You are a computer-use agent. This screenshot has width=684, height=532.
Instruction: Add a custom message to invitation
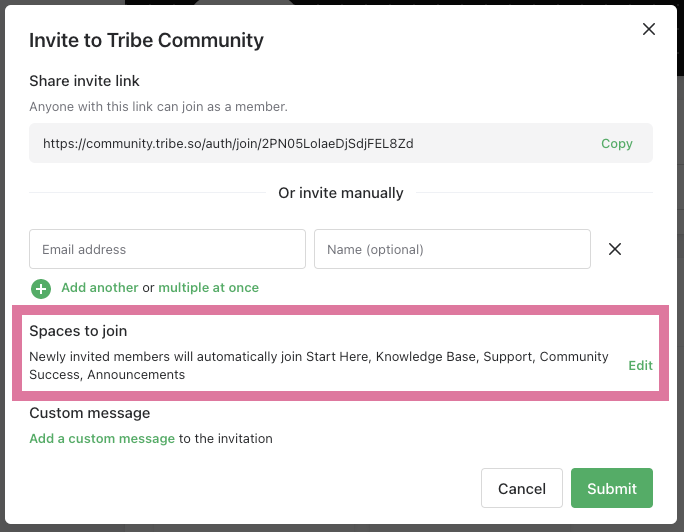pos(102,438)
